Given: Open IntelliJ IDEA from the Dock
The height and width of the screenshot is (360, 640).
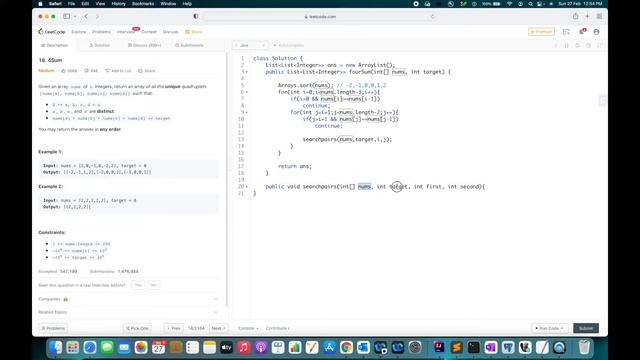Looking at the screenshot, I should coord(439,347).
